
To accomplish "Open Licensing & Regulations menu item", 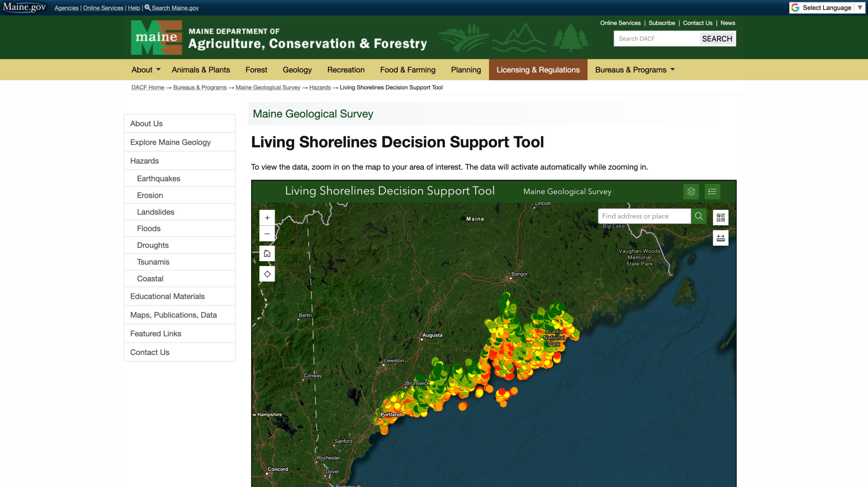I will pos(538,70).
